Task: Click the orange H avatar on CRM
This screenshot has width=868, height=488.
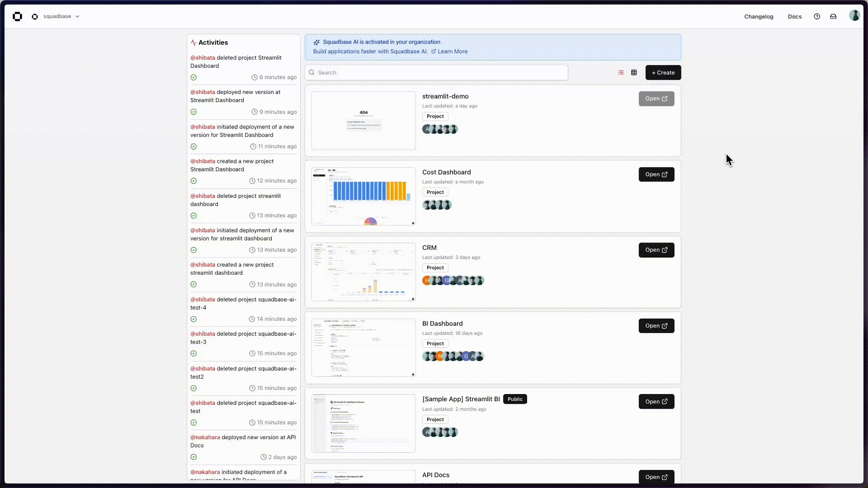Action: [426, 281]
